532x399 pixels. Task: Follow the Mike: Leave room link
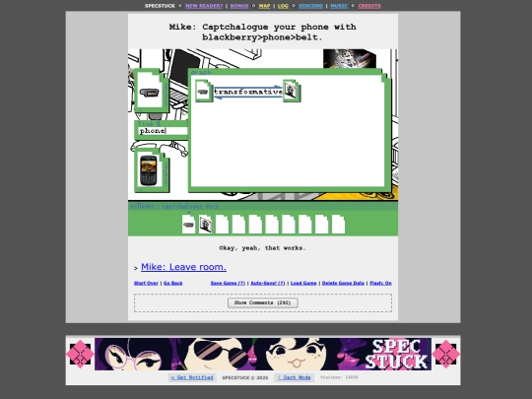coord(183,267)
